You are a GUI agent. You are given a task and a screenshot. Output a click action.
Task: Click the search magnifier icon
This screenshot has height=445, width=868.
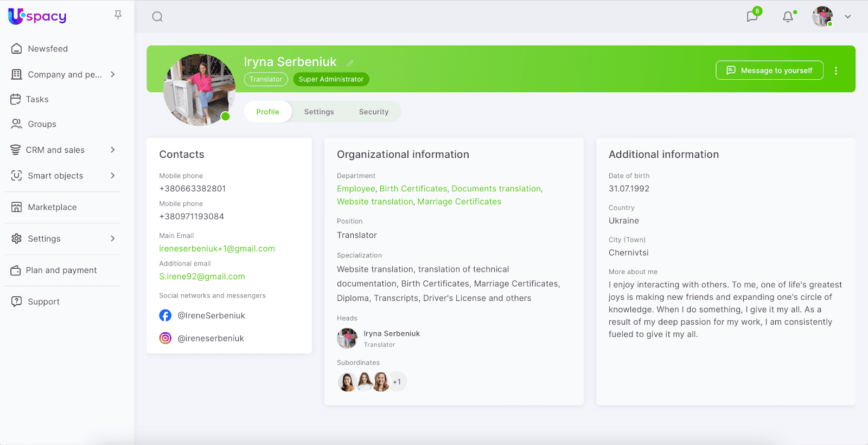(157, 17)
